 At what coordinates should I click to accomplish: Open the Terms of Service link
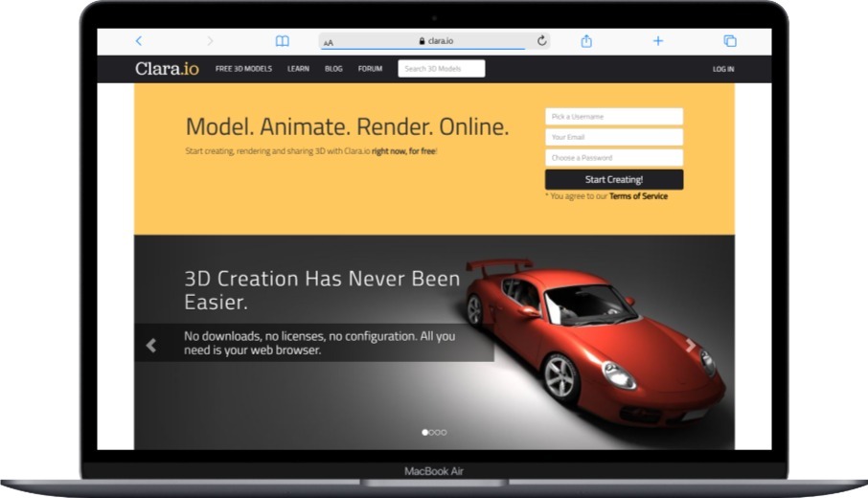click(x=638, y=196)
